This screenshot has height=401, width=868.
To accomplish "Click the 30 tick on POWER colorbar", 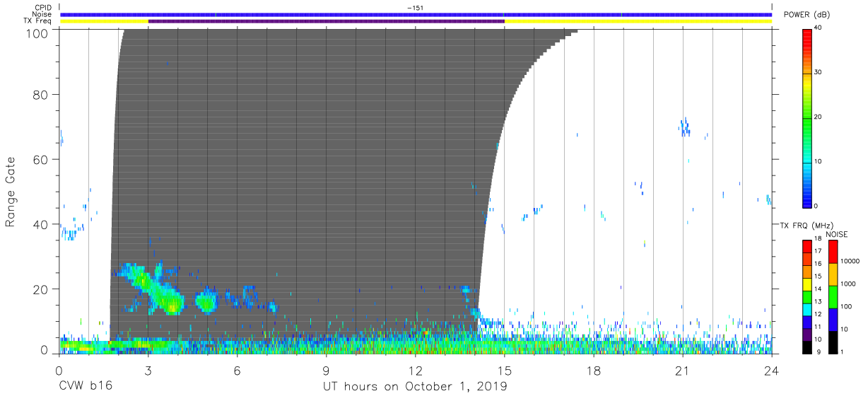I will (818, 72).
